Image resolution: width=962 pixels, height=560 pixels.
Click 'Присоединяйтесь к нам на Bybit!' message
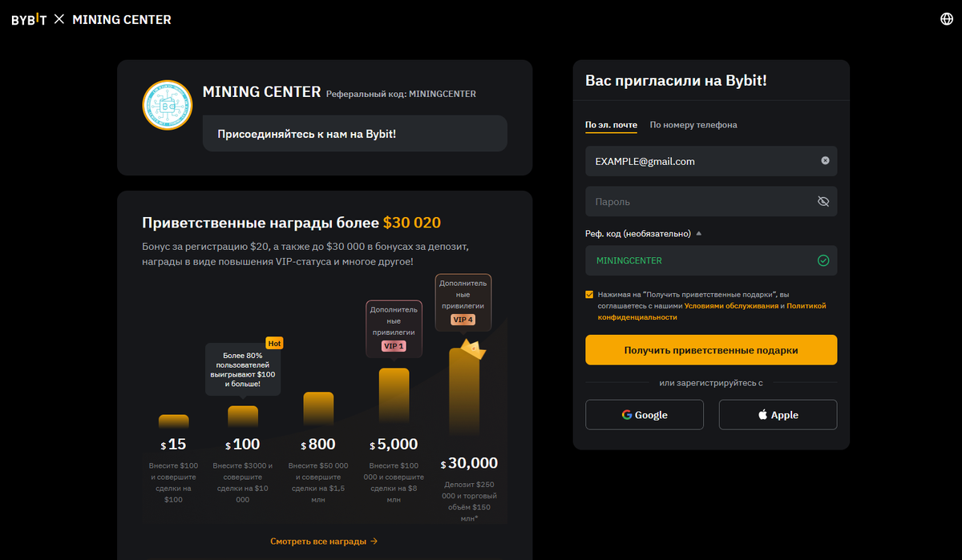pos(354,133)
